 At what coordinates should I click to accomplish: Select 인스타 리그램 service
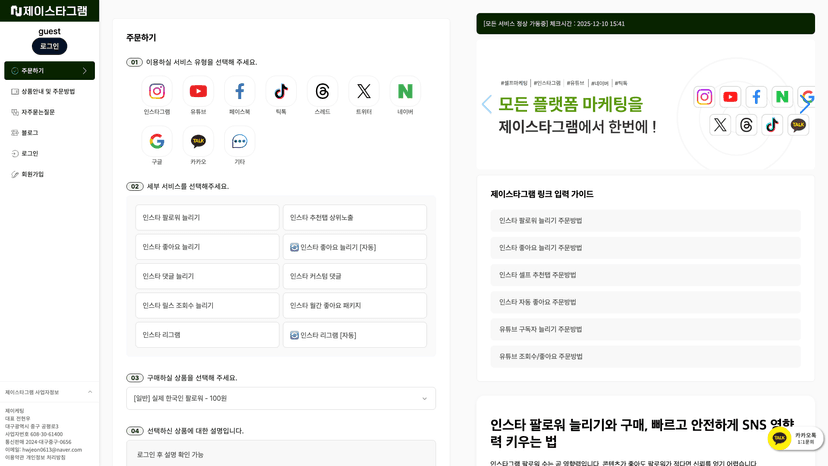pyautogui.click(x=207, y=335)
